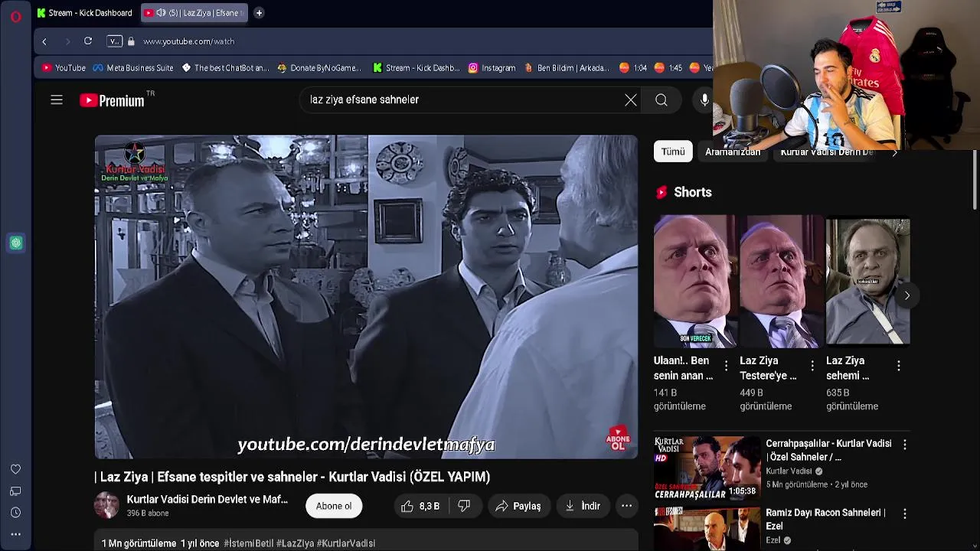The height and width of the screenshot is (551, 980).
Task: Open the #KurtlarVadisi hashtag link
Action: tap(346, 543)
